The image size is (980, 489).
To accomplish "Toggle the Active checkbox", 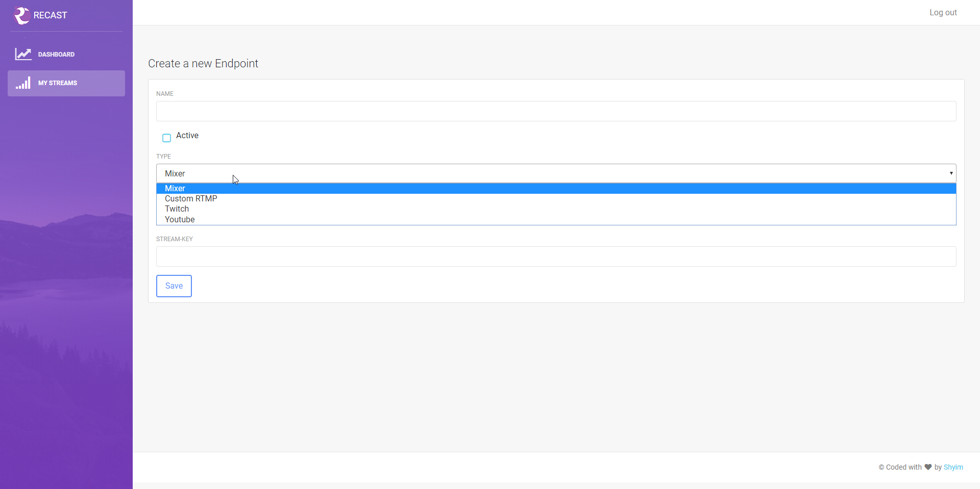I will coord(166,138).
